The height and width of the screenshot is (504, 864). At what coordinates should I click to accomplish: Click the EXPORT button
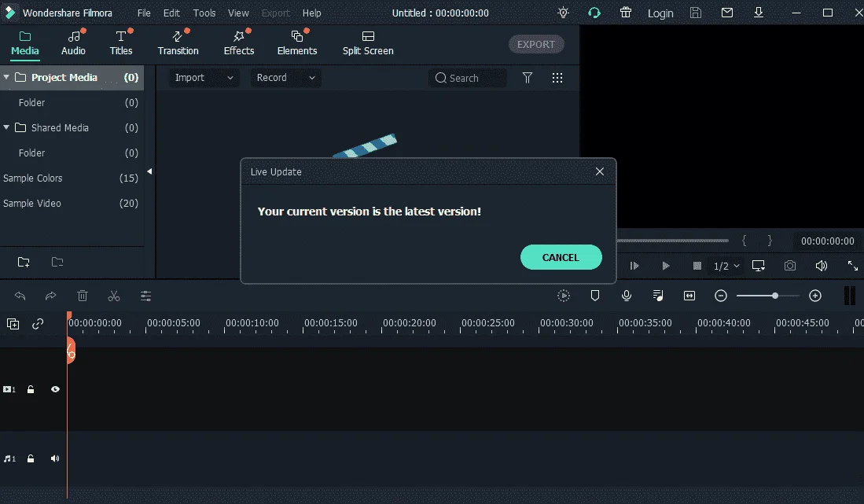[x=536, y=44]
